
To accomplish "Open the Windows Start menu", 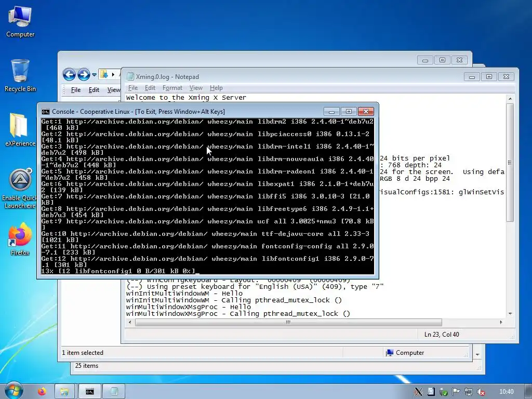I will [x=14, y=391].
